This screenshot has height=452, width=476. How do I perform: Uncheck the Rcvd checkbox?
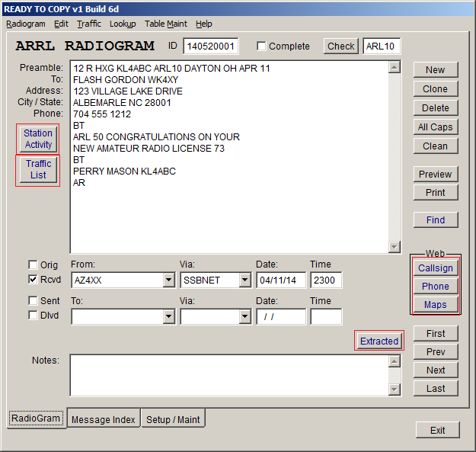[33, 279]
